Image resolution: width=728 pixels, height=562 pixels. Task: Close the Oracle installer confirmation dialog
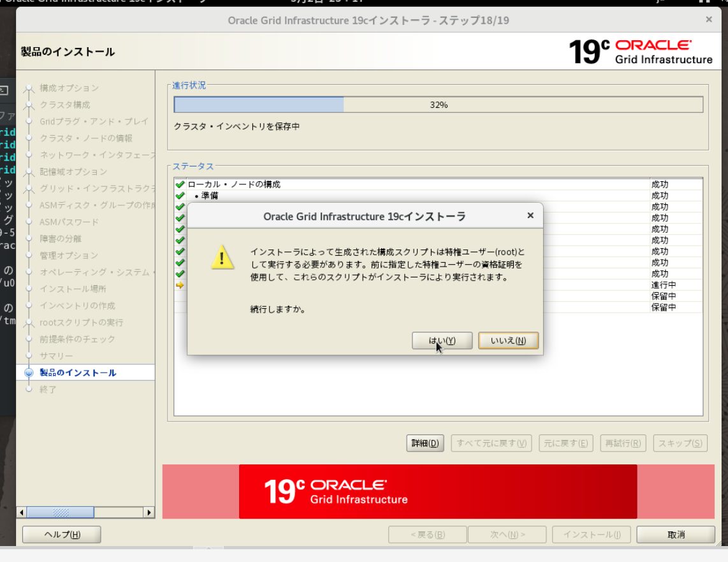tap(530, 216)
